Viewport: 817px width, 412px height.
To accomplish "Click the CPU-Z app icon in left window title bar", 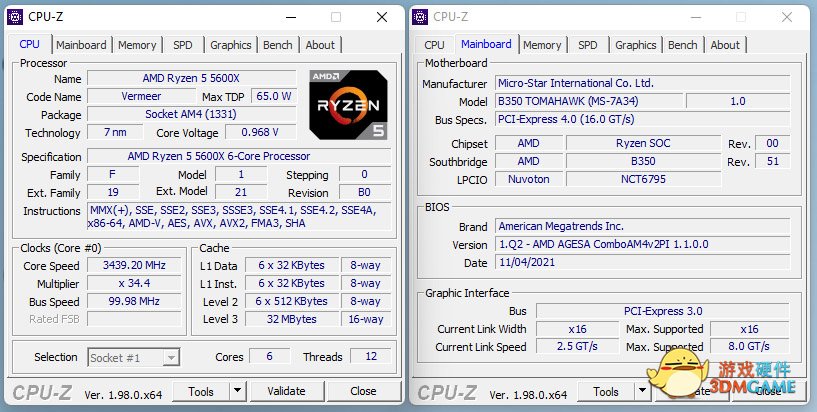I will coord(15,17).
